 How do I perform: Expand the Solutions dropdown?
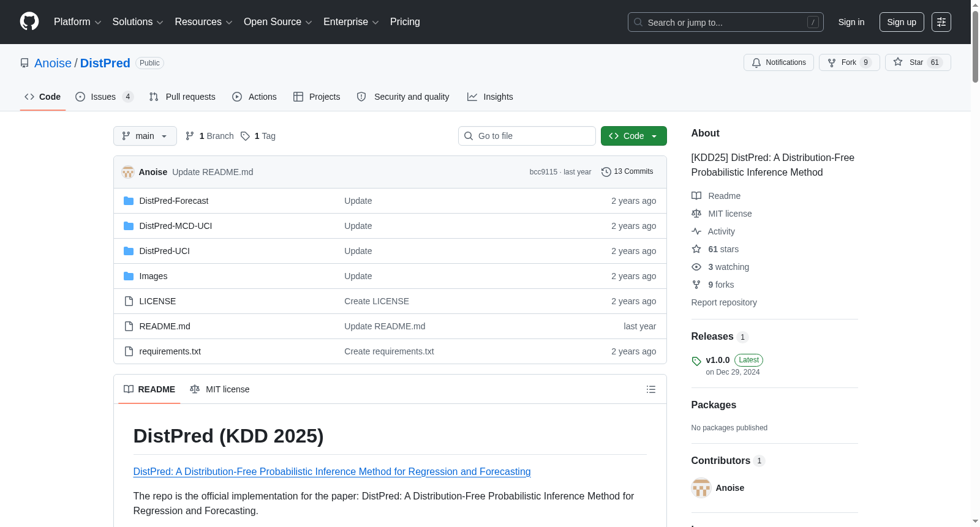pyautogui.click(x=138, y=22)
